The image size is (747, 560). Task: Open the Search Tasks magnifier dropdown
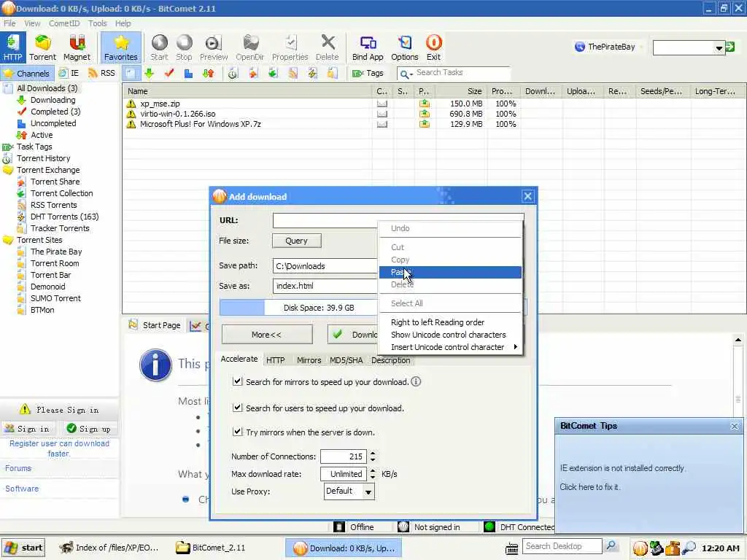pyautogui.click(x=406, y=74)
